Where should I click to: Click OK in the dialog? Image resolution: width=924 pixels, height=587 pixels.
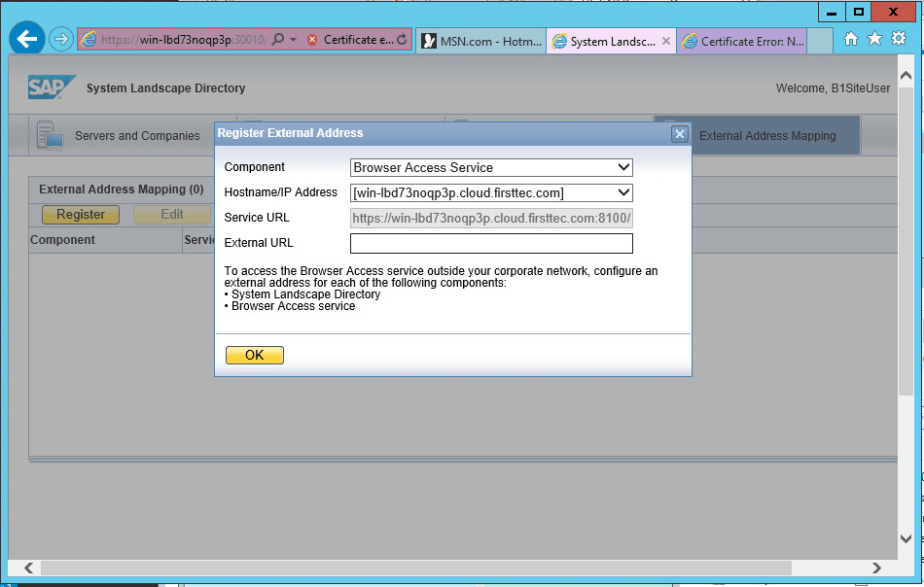[x=254, y=355]
